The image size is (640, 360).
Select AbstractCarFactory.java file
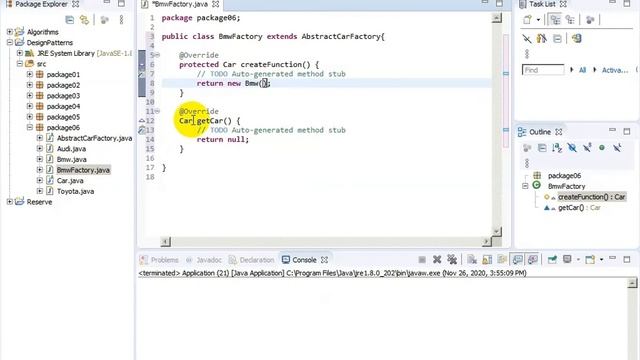point(94,138)
